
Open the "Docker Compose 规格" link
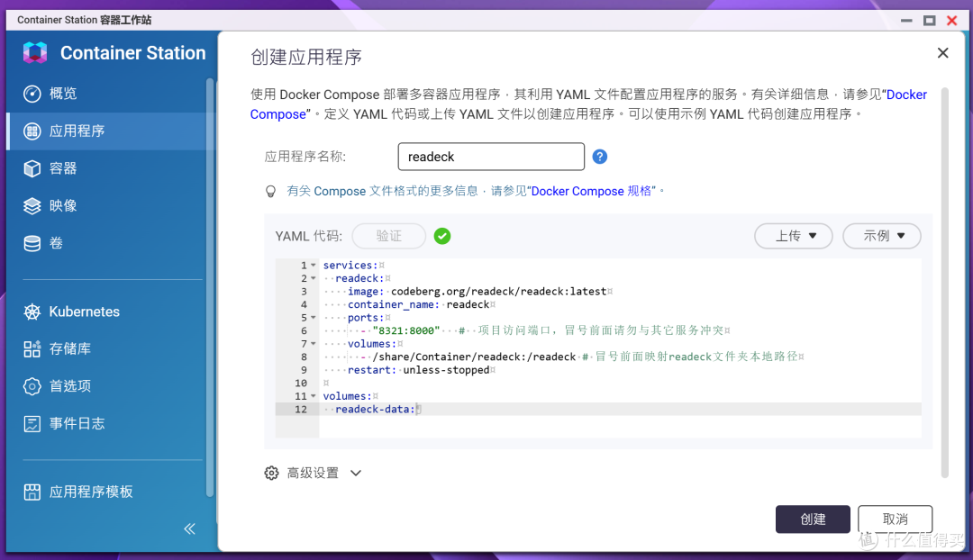click(591, 191)
